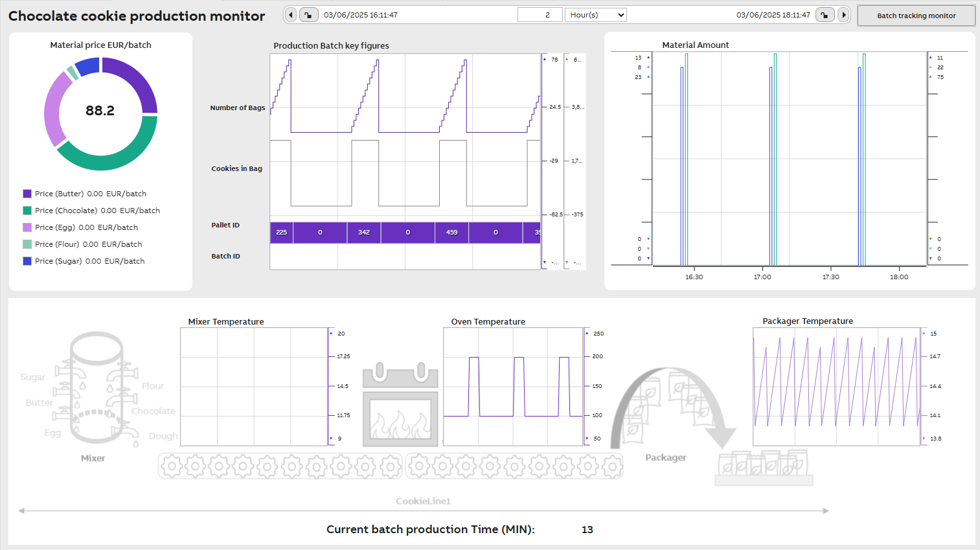Open the Hour(s) time unit dropdown

tap(595, 14)
